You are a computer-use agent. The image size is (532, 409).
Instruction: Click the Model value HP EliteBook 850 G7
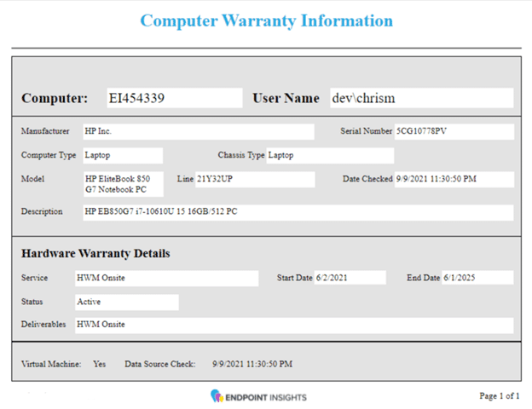point(123,184)
